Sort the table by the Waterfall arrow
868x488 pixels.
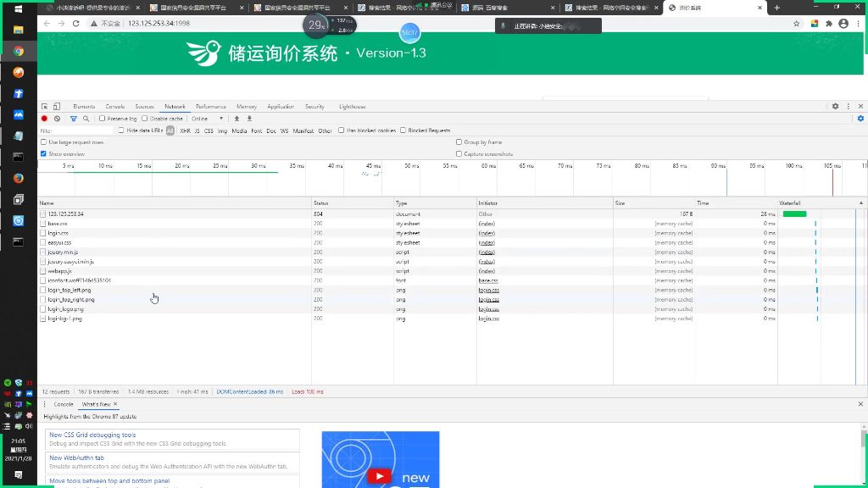point(861,203)
